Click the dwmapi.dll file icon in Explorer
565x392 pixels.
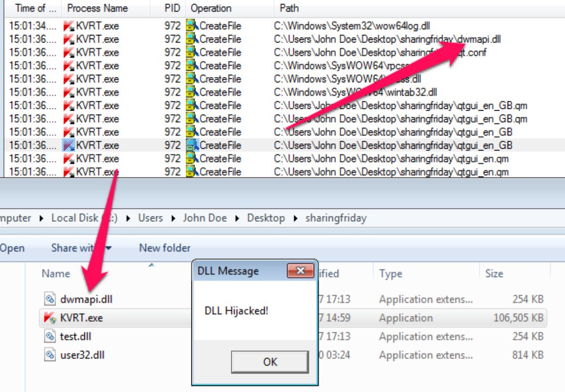pyautogui.click(x=50, y=299)
